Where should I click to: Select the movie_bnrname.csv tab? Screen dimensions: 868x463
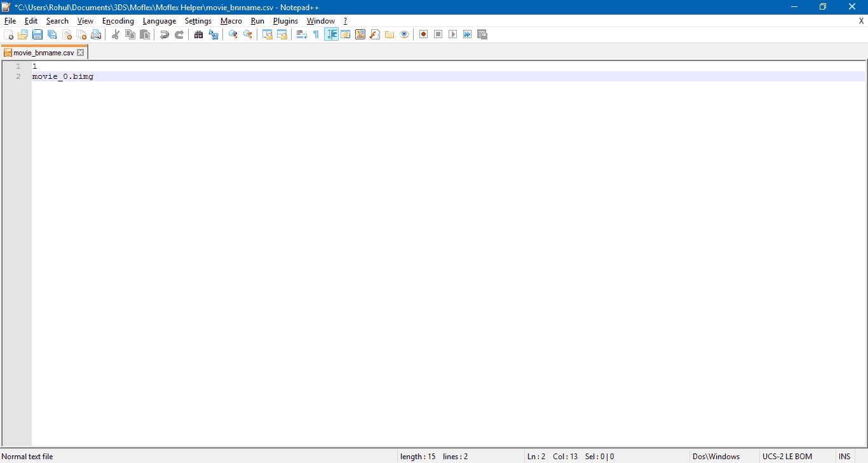coord(43,53)
